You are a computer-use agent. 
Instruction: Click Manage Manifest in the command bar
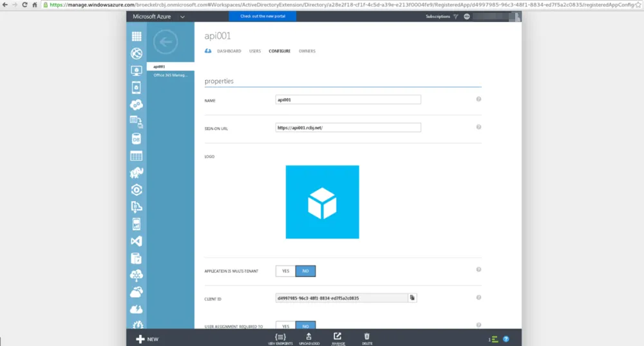click(338, 339)
